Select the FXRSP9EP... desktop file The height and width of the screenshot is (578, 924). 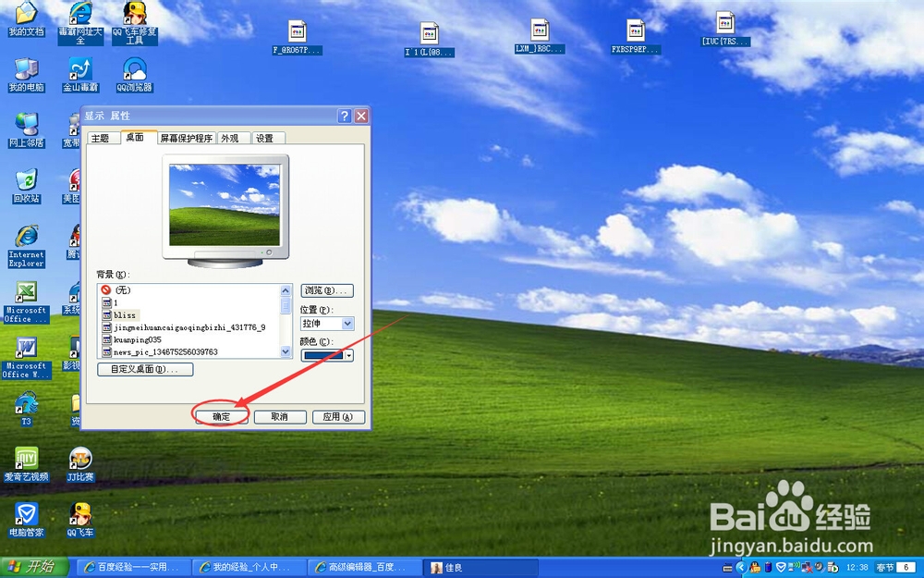point(636,37)
